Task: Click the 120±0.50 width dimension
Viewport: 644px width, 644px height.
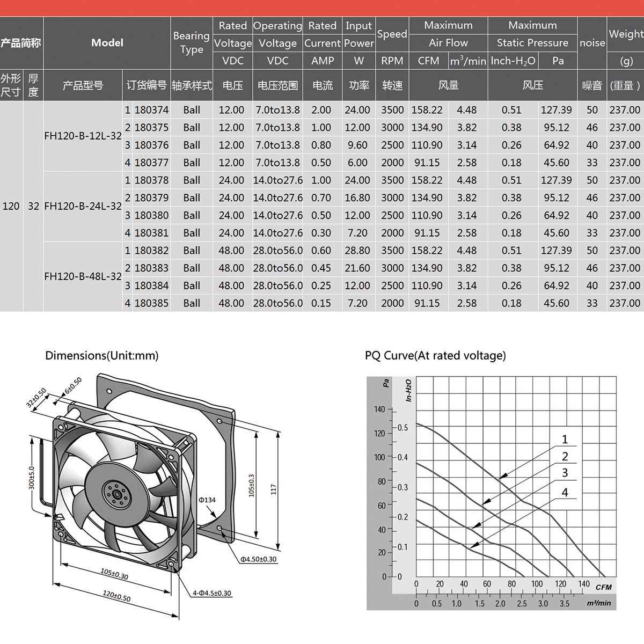Action: (x=116, y=596)
